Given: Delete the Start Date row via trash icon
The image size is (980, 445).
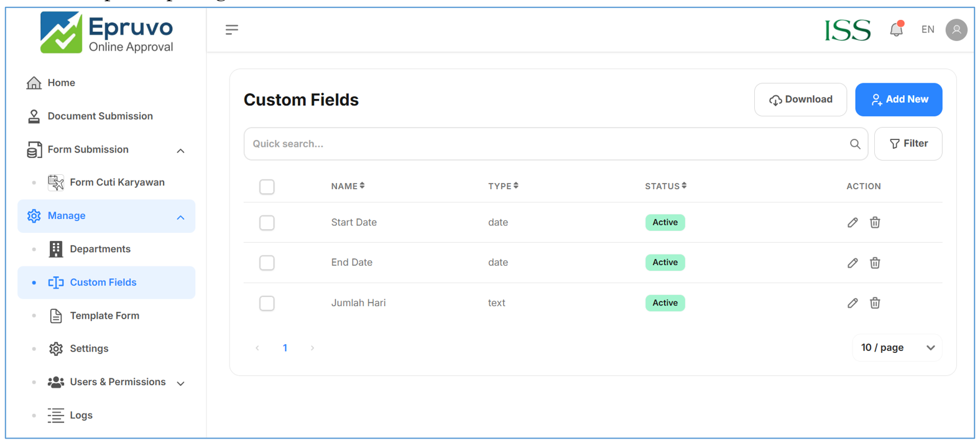Looking at the screenshot, I should point(874,223).
